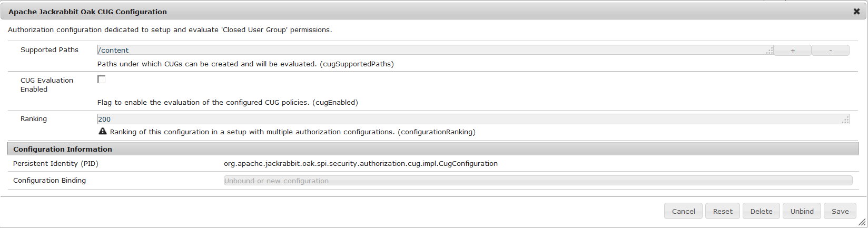
Task: Remove the supported path with minus button
Action: tap(831, 51)
